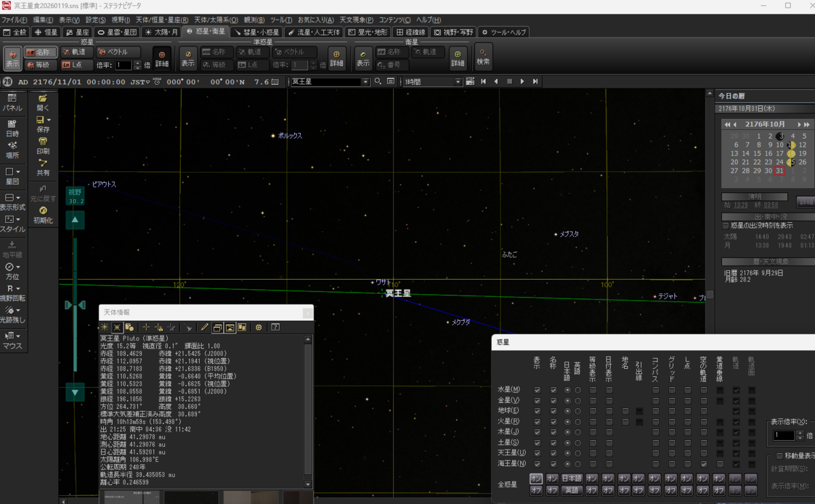
Task: Click dwarf planet 表示 display button
Action: (188, 58)
